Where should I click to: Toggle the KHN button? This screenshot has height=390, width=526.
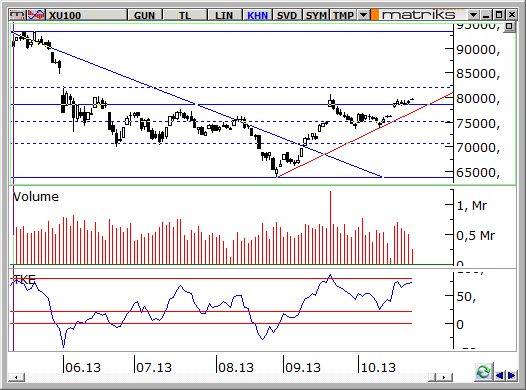(x=257, y=15)
